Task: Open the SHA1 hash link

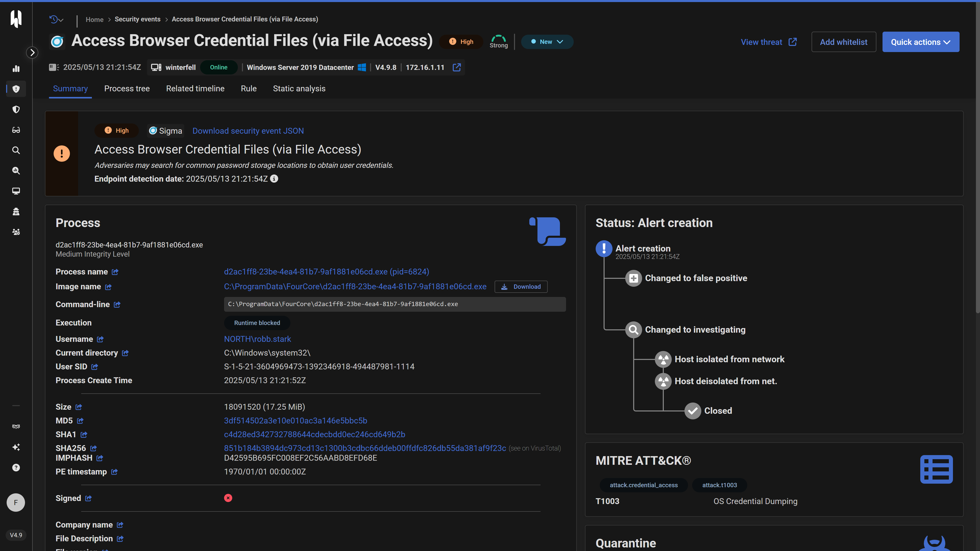Action: tap(315, 435)
